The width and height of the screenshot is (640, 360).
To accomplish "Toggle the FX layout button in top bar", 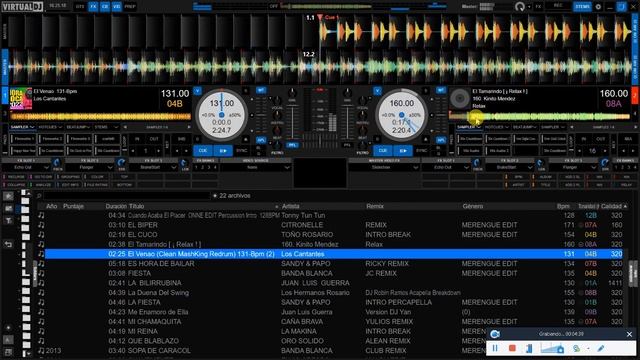I will click(x=93, y=7).
